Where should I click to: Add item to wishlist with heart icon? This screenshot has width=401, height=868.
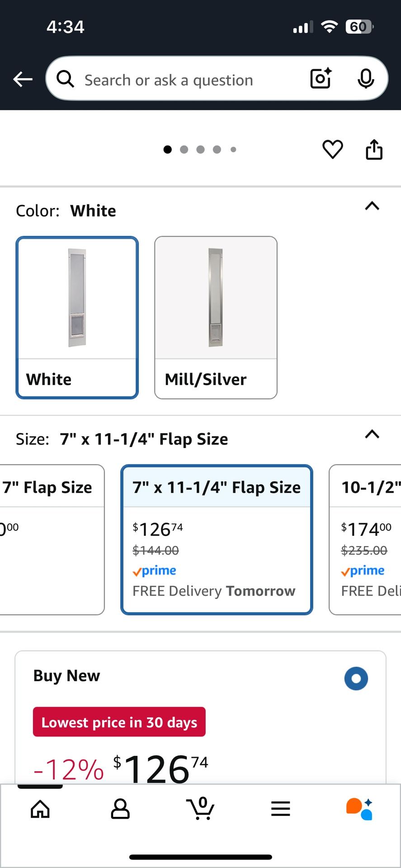[x=332, y=150]
